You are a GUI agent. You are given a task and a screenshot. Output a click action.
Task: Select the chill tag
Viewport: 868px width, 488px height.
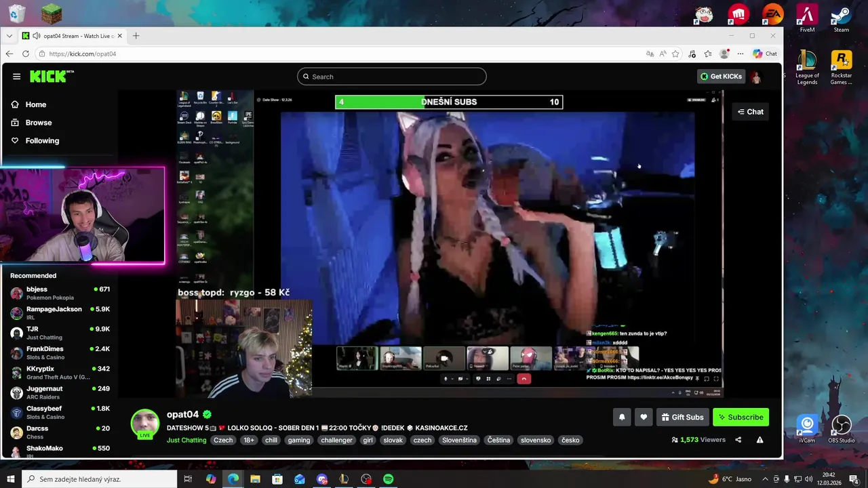(271, 440)
